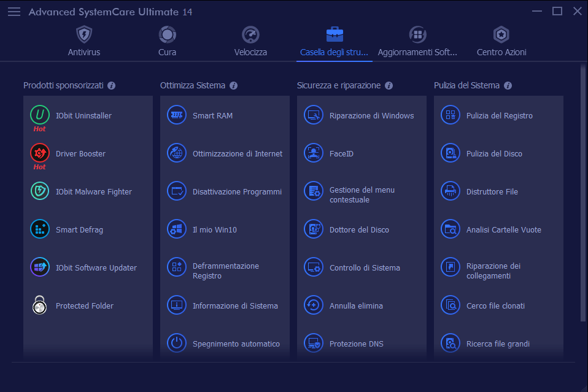This screenshot has height=392, width=588.
Task: Open Disattivazione Programmi icon
Action: coord(177,191)
